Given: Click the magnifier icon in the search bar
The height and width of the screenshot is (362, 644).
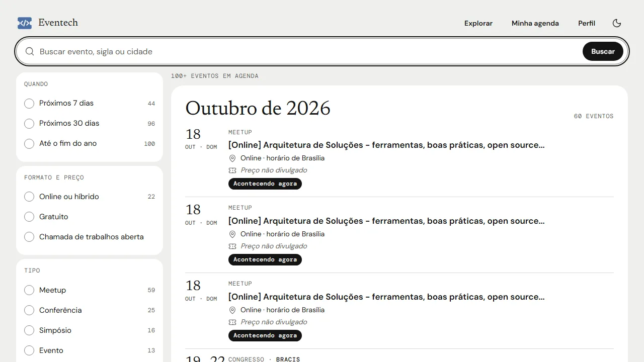Looking at the screenshot, I should tap(30, 51).
